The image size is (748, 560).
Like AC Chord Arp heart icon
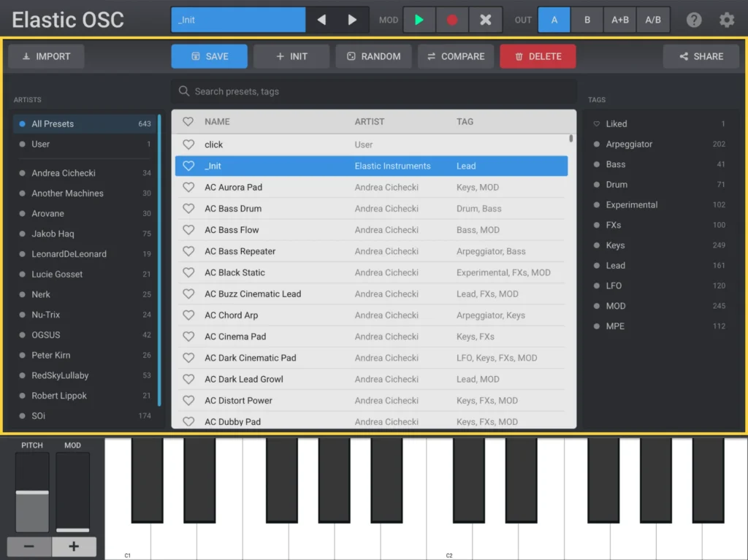coord(188,315)
